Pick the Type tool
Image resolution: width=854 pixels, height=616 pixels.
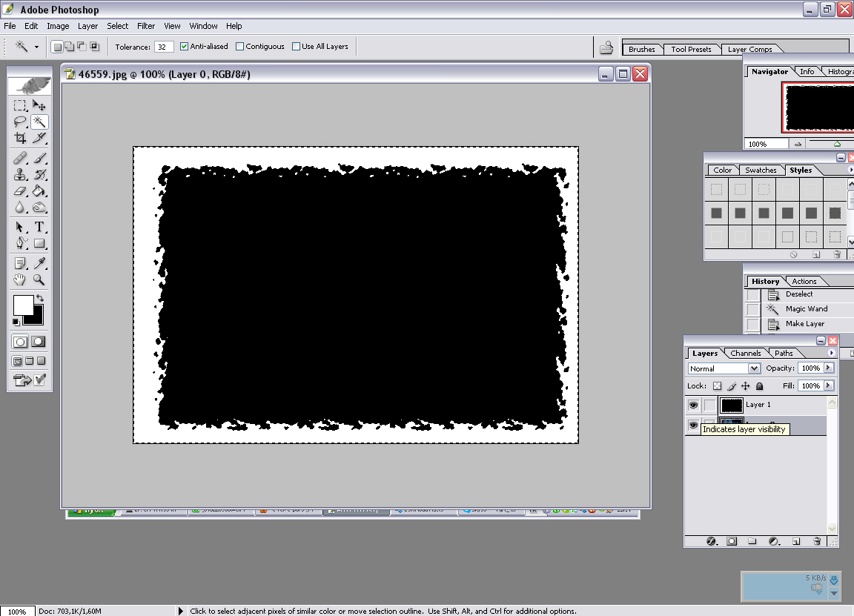pos(39,228)
